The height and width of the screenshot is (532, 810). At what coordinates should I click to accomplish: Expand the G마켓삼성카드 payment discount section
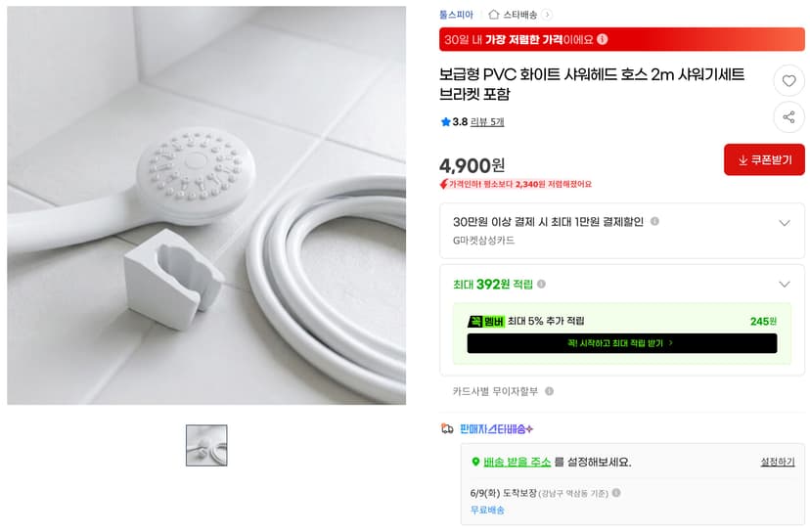coord(785,223)
